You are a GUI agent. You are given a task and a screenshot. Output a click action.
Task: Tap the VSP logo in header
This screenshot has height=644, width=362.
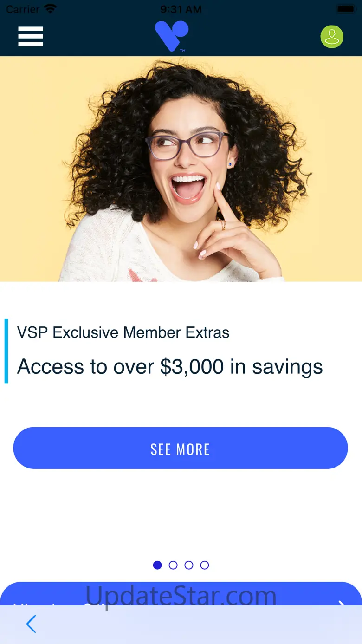tap(172, 36)
